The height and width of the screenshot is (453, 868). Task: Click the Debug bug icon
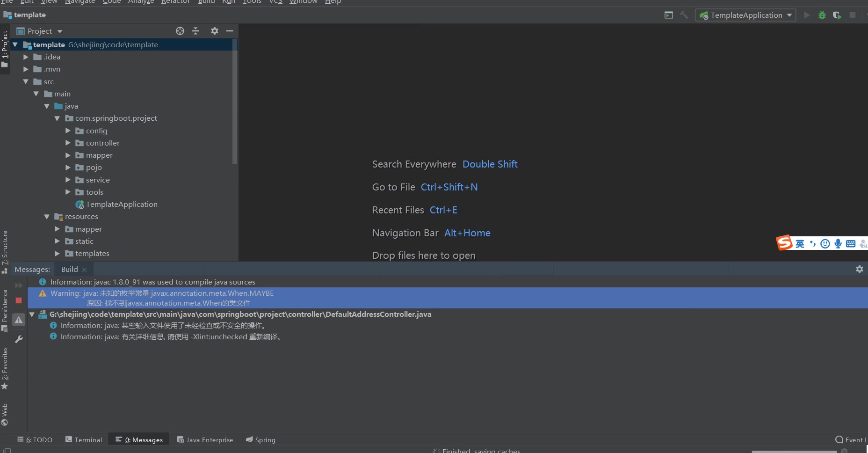tap(822, 15)
